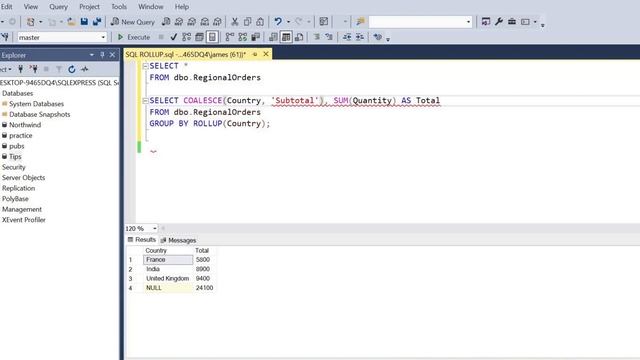Open the Tools menu
The image size is (640, 360).
coord(119,7)
